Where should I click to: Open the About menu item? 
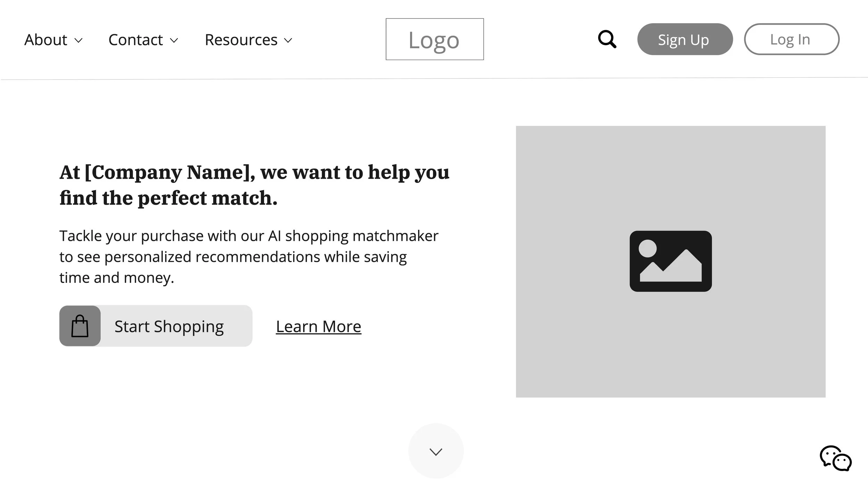[45, 40]
